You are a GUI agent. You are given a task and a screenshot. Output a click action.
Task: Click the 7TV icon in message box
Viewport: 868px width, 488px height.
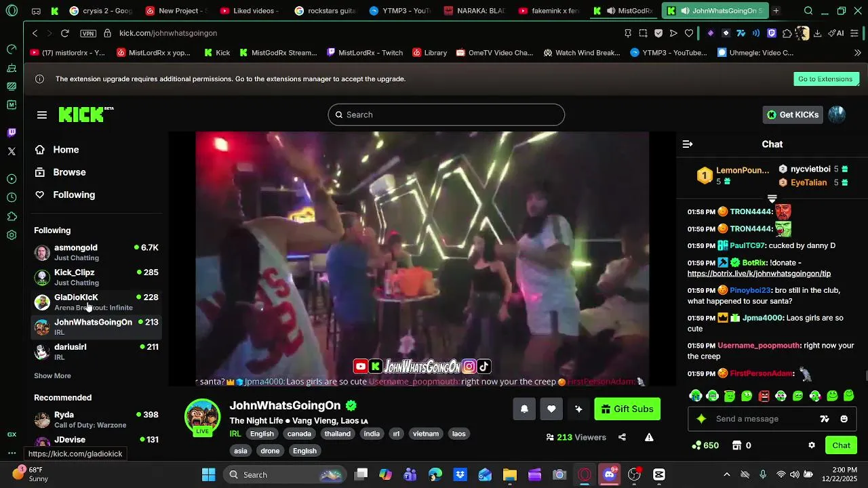pos(825,419)
